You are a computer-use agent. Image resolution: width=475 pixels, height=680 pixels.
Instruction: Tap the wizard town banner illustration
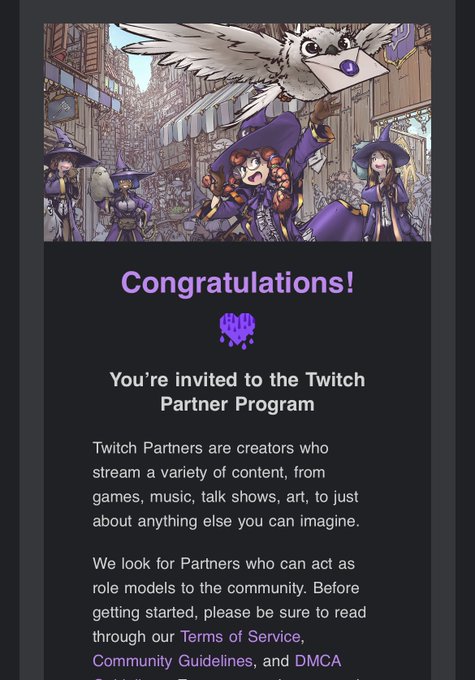click(237, 132)
